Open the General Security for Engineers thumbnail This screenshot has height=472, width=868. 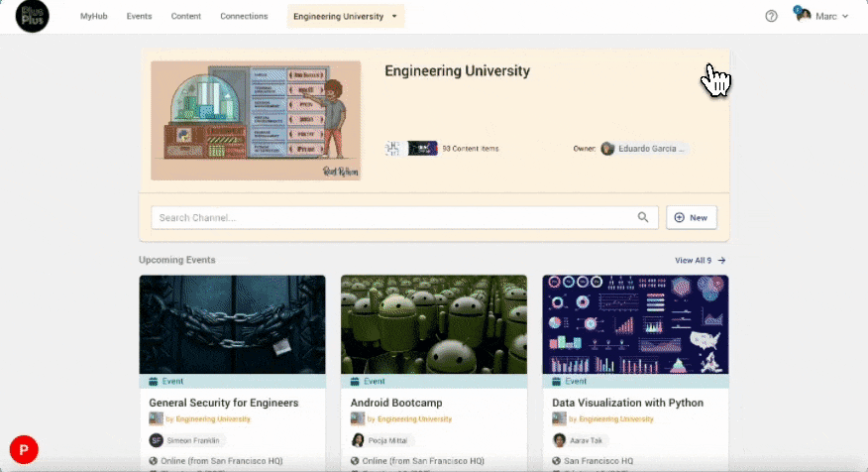(x=233, y=324)
